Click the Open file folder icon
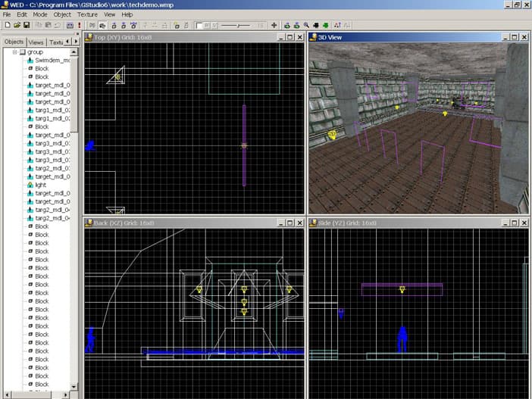Viewport: 532px width, 399px height. (17, 25)
